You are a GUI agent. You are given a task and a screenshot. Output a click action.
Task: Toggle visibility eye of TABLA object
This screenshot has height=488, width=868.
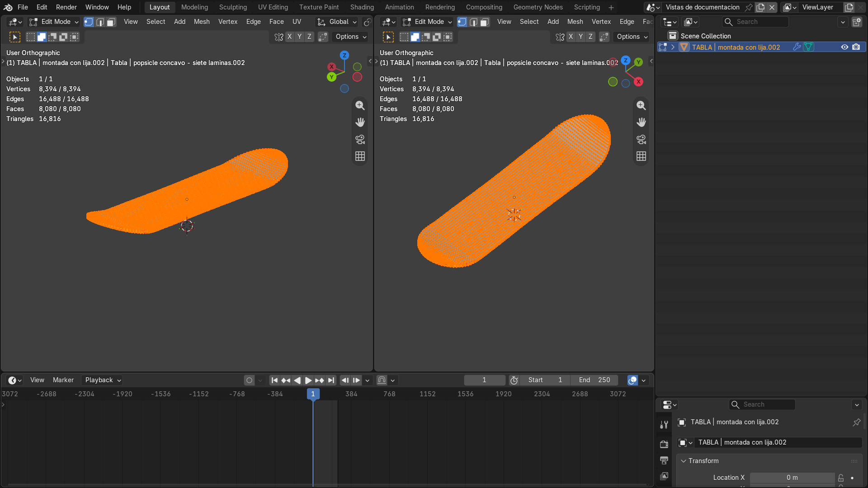click(x=844, y=47)
